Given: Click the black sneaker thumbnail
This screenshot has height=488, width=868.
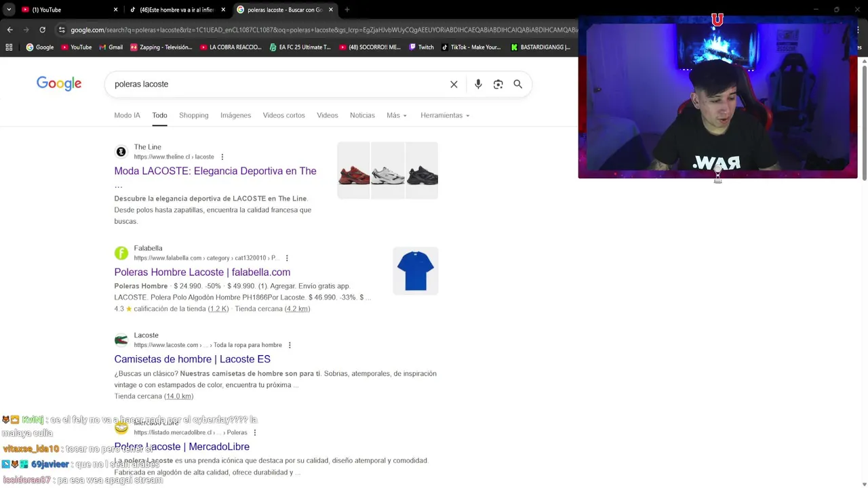Looking at the screenshot, I should pos(422,170).
